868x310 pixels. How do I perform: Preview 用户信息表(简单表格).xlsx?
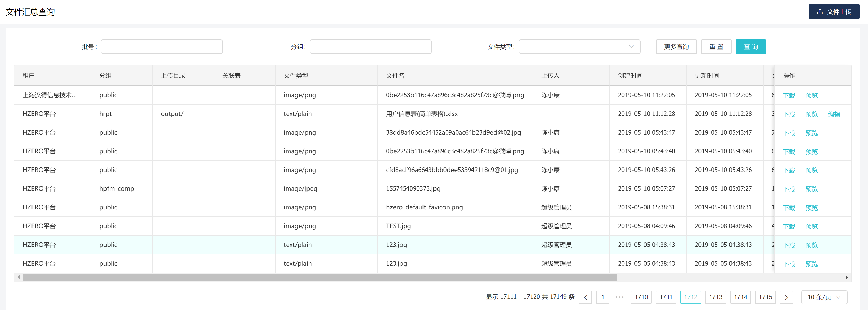click(811, 114)
